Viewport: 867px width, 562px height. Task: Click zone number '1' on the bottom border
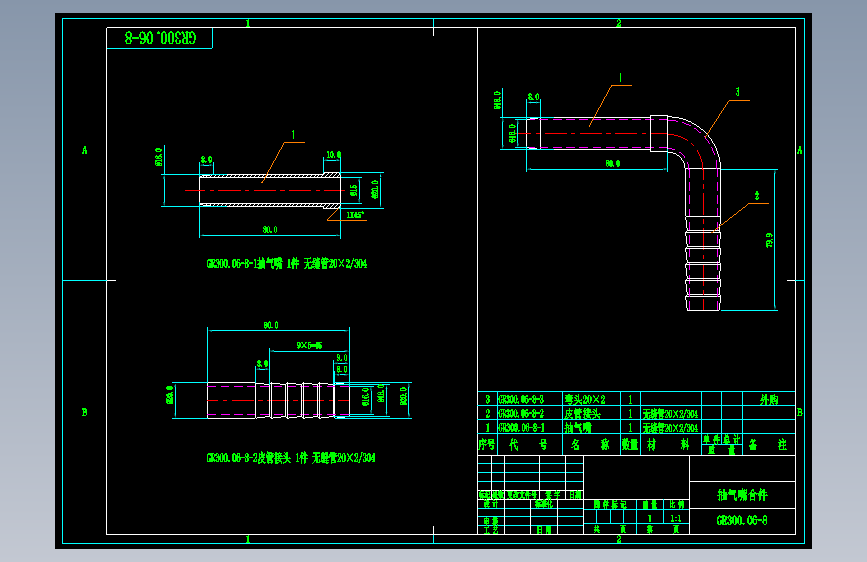(x=248, y=539)
